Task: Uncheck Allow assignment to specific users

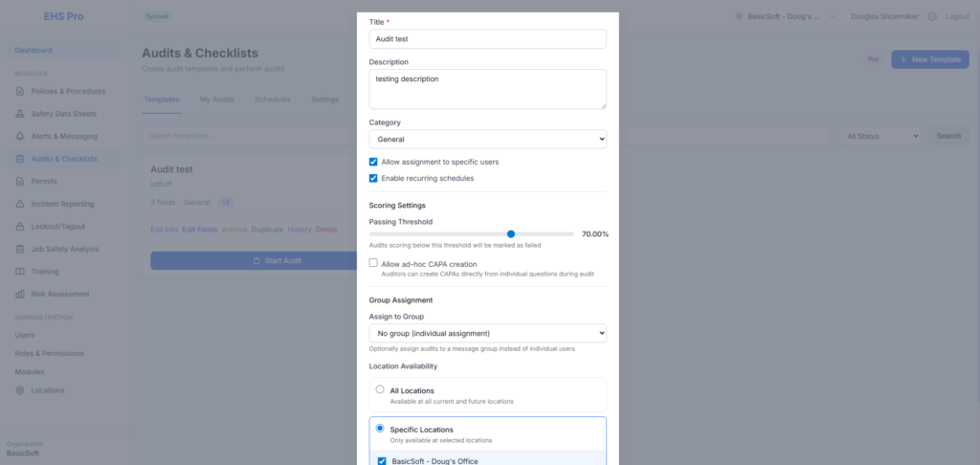Action: [373, 163]
